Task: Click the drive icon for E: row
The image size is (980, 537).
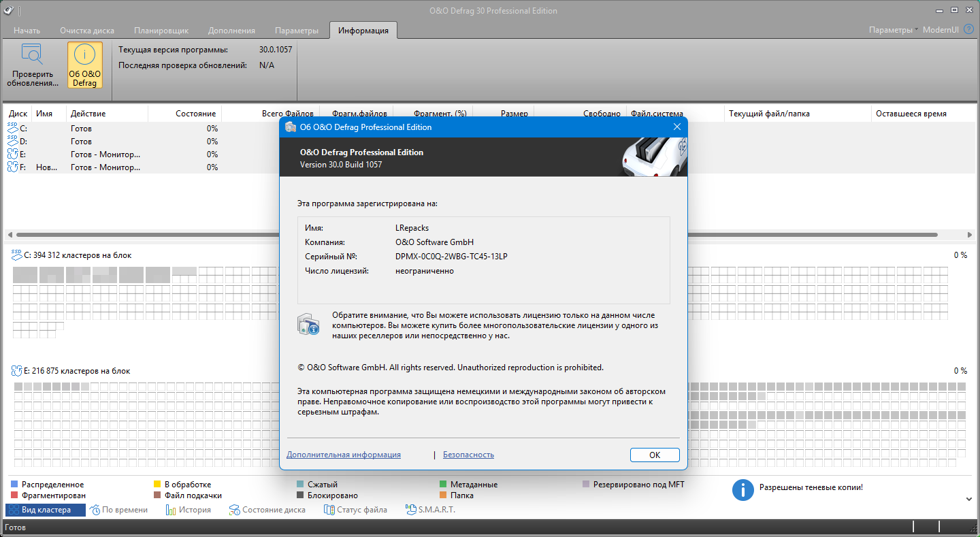Action: [x=13, y=154]
